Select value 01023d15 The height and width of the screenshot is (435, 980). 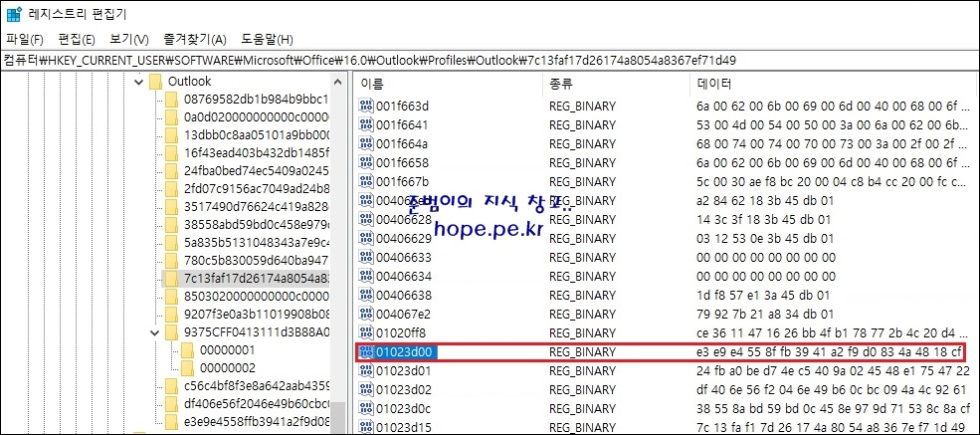[404, 427]
